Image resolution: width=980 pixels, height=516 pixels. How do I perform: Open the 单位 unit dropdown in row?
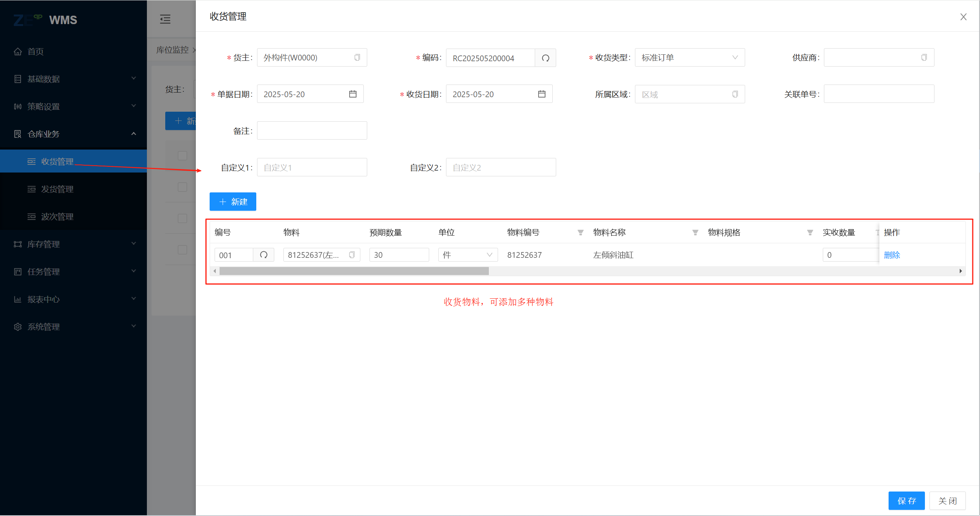click(467, 255)
